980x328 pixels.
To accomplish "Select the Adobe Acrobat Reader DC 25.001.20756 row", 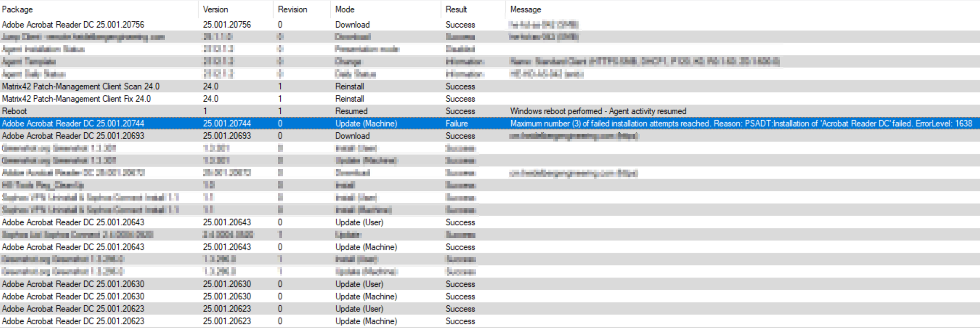I will (x=73, y=25).
